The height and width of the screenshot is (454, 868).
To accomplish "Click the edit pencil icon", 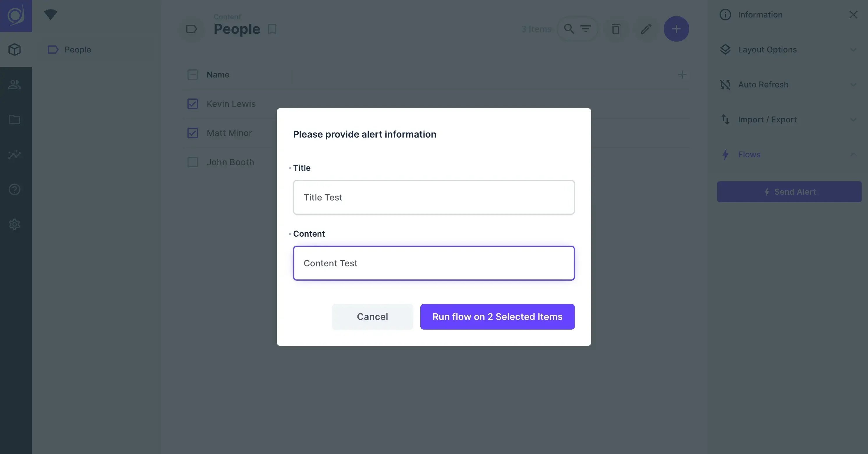I will (x=646, y=29).
